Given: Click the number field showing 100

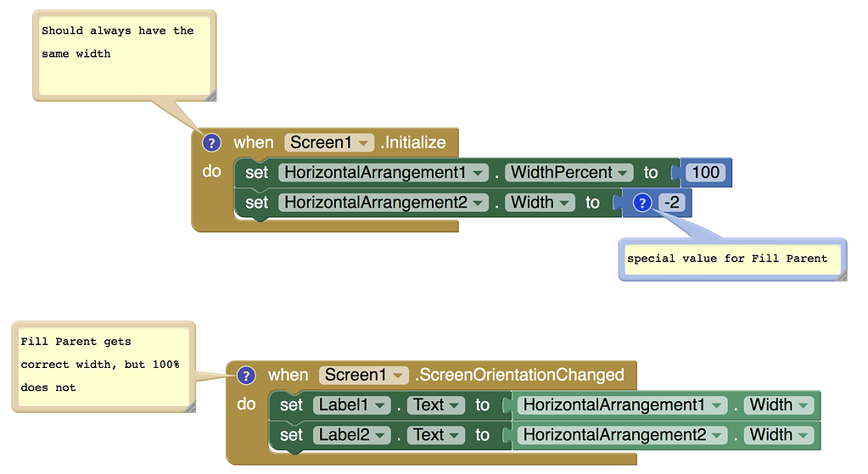Looking at the screenshot, I should tap(705, 172).
